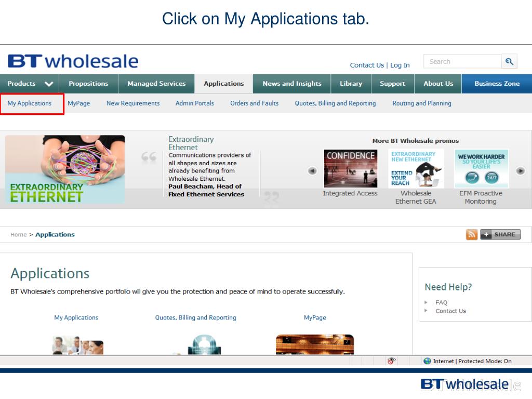The width and height of the screenshot is (532, 399).
Task: Click the Internet globe status bar icon
Action: pyautogui.click(x=428, y=361)
